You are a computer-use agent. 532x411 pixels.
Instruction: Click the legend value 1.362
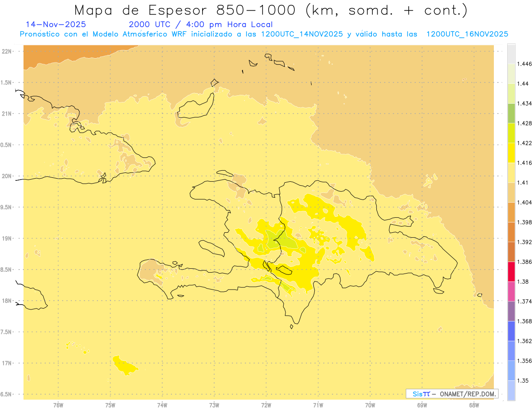525,341
